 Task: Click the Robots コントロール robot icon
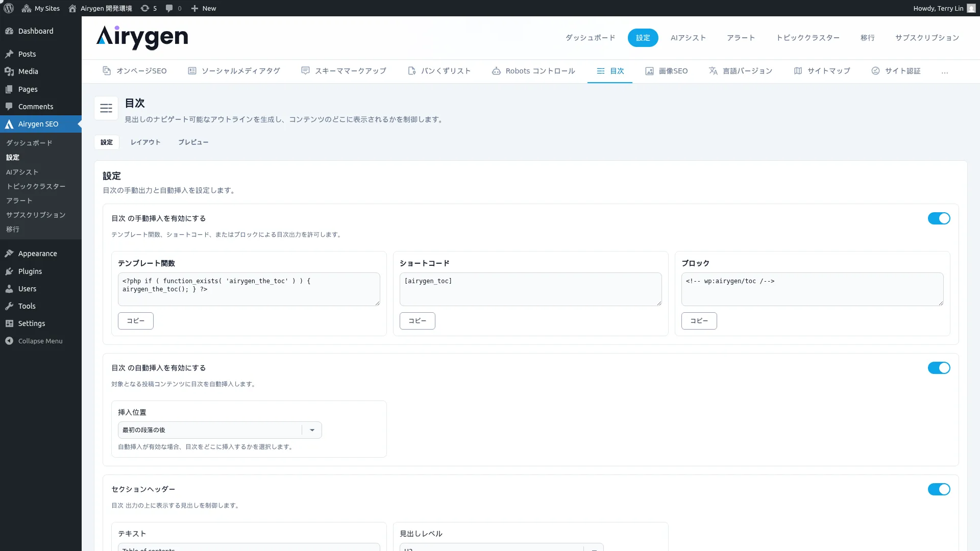point(496,71)
